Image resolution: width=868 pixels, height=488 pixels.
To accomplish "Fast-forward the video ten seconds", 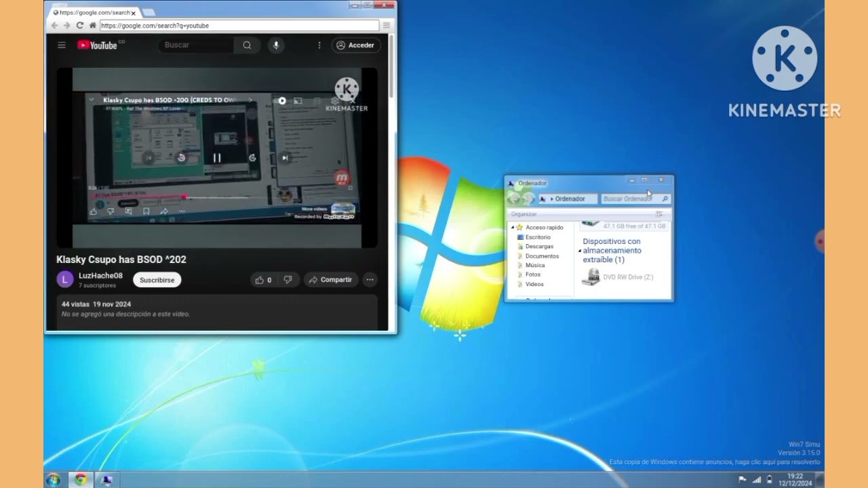I will point(252,158).
